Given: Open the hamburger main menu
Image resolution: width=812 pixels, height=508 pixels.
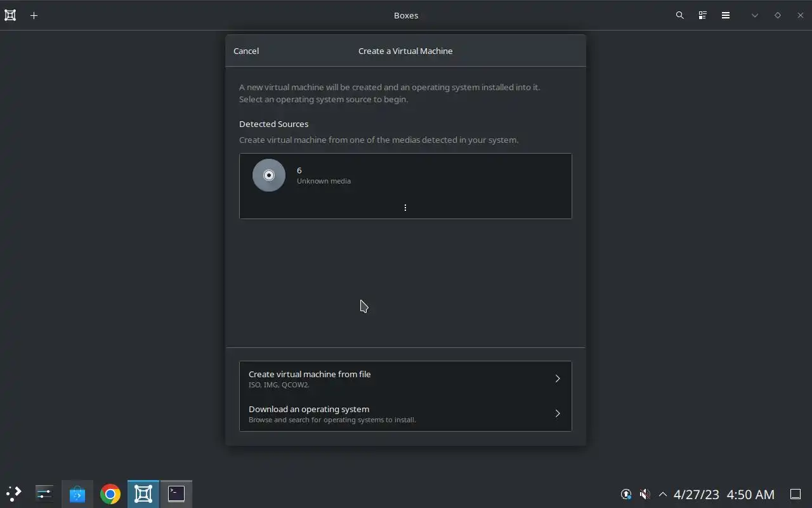Looking at the screenshot, I should [x=726, y=15].
